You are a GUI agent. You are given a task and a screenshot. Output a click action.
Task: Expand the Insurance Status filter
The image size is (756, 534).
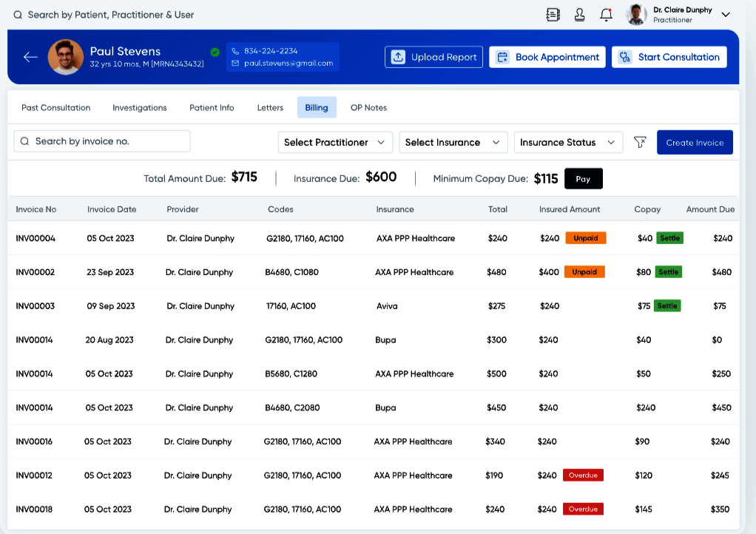pyautogui.click(x=567, y=142)
